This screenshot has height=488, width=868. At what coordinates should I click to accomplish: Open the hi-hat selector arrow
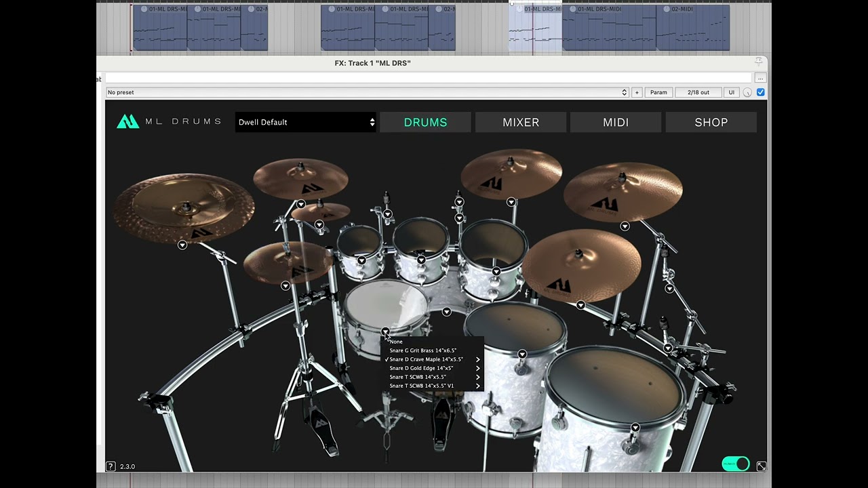pyautogui.click(x=285, y=286)
